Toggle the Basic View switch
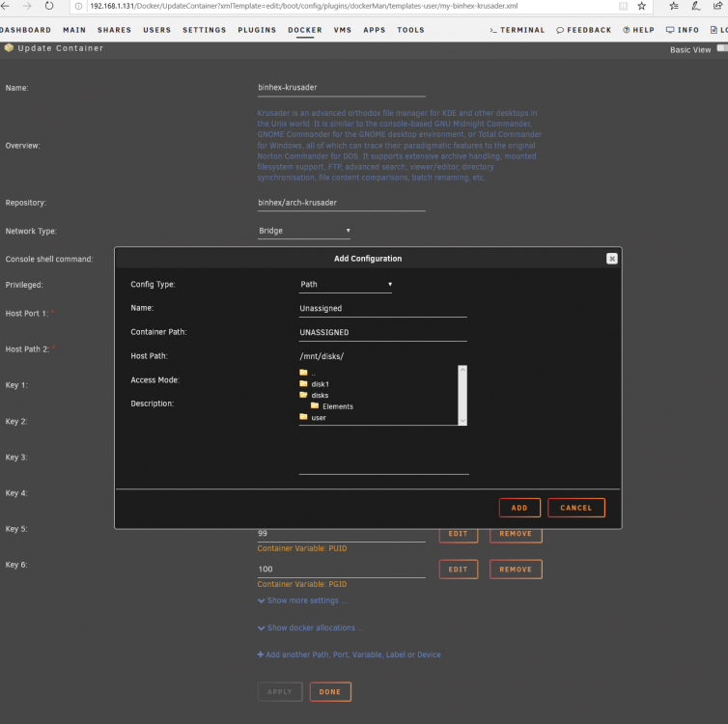The height and width of the screenshot is (724, 728). point(722,48)
